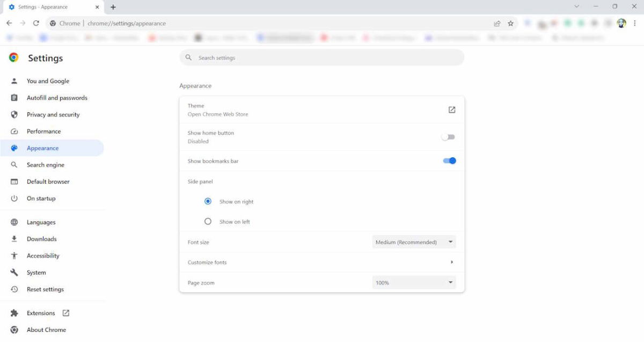The width and height of the screenshot is (644, 342).
Task: Click the shield icon for Privacy and security
Action: pos(14,114)
